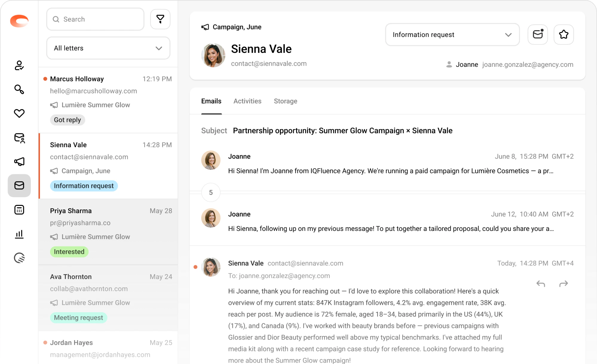This screenshot has height=364, width=597.
Task: Open the search magnifier sidebar icon
Action: tap(19, 89)
